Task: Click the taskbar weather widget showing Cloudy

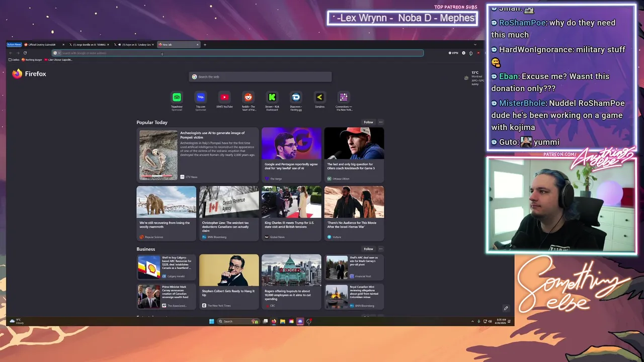Action: [17, 321]
